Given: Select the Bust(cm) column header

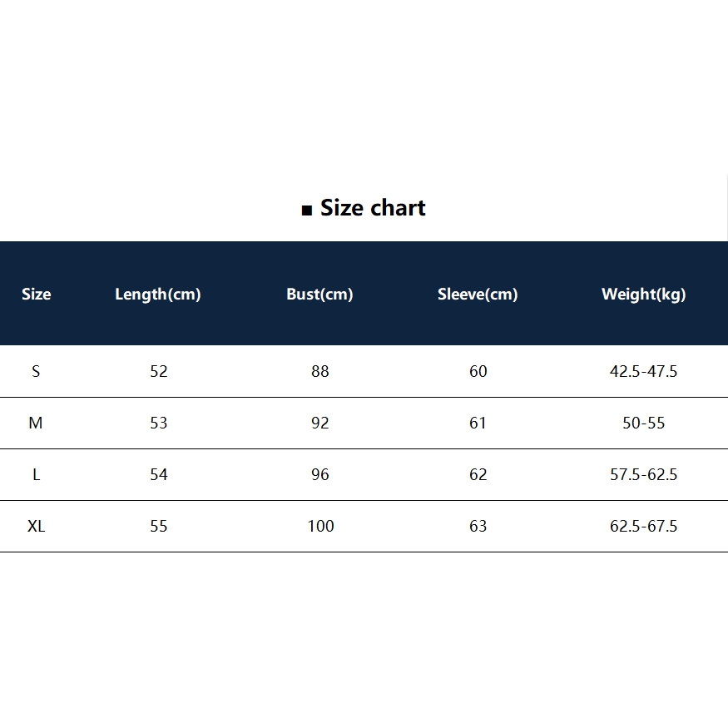Looking at the screenshot, I should click(x=319, y=295).
